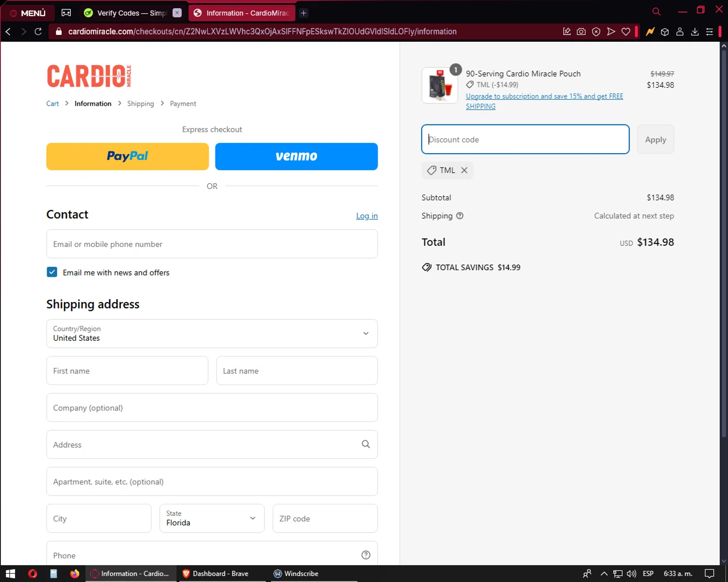Open the workspaces icon next to MENÚ
This screenshot has height=582, width=728.
pyautogui.click(x=66, y=13)
